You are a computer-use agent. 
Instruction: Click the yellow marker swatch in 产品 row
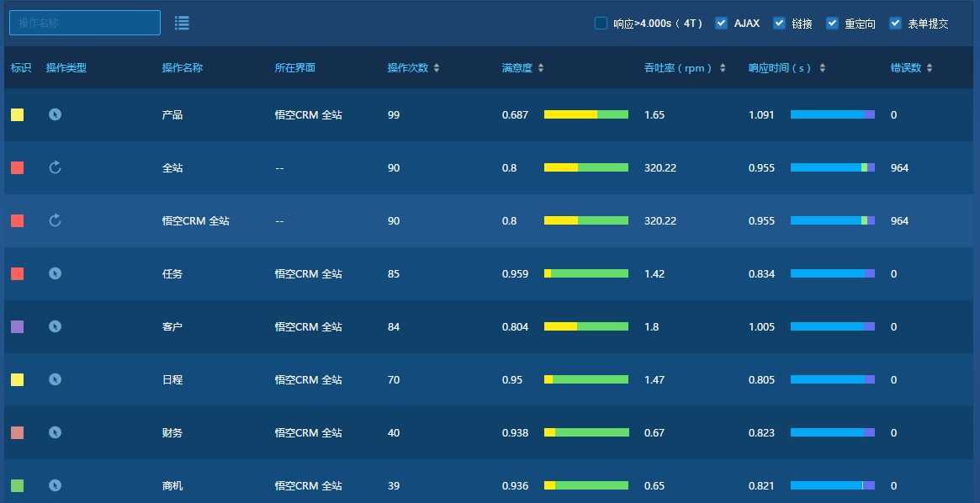[x=18, y=114]
